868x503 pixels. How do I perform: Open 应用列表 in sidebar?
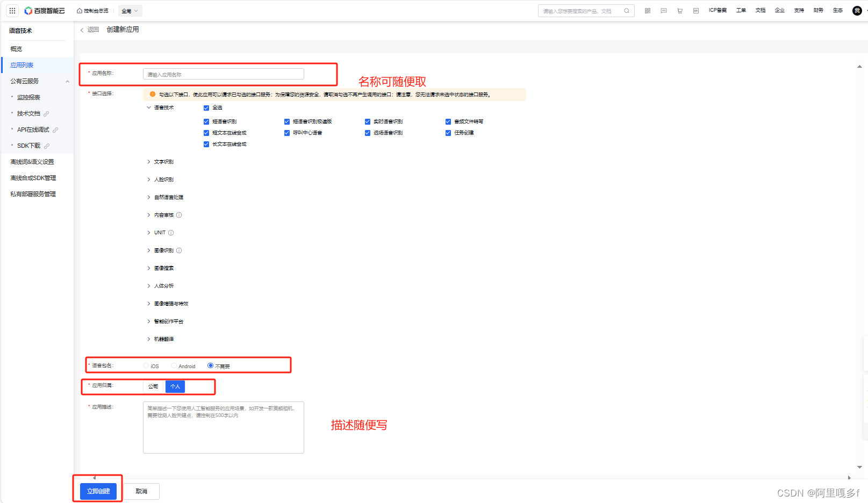(x=22, y=65)
